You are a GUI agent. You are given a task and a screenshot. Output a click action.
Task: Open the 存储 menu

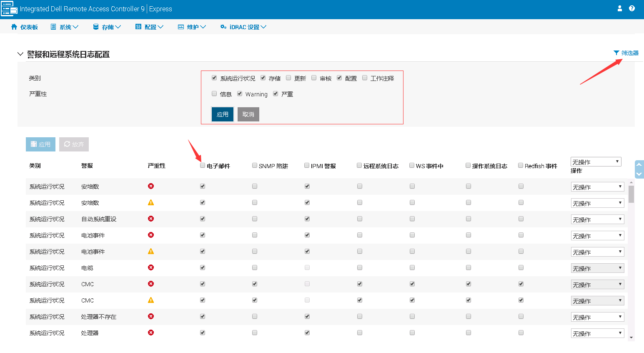107,27
